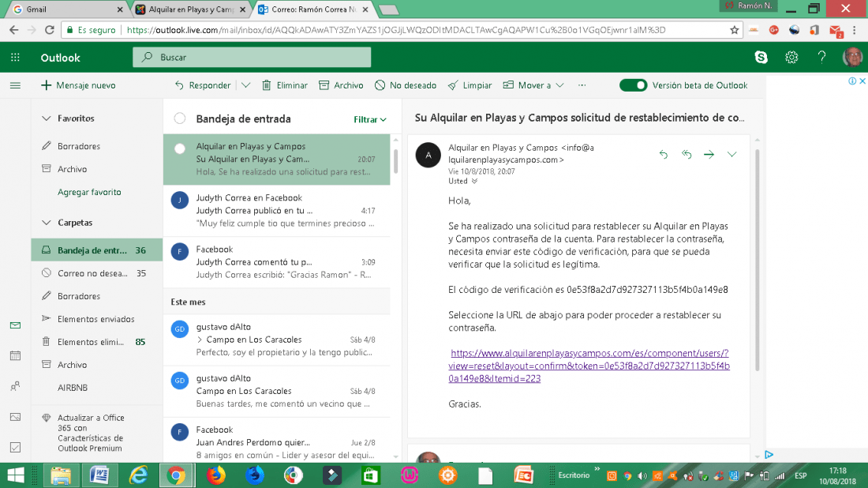Image resolution: width=868 pixels, height=488 pixels.
Task: Click Actualizar a Office 365 upgrade link
Action: click(90, 433)
